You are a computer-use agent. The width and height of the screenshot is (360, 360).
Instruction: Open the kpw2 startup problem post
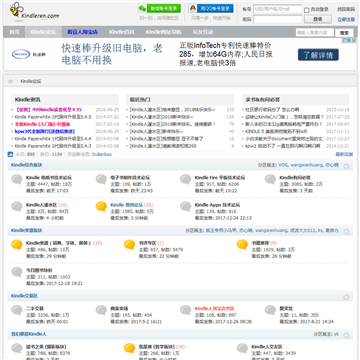(x=283, y=146)
